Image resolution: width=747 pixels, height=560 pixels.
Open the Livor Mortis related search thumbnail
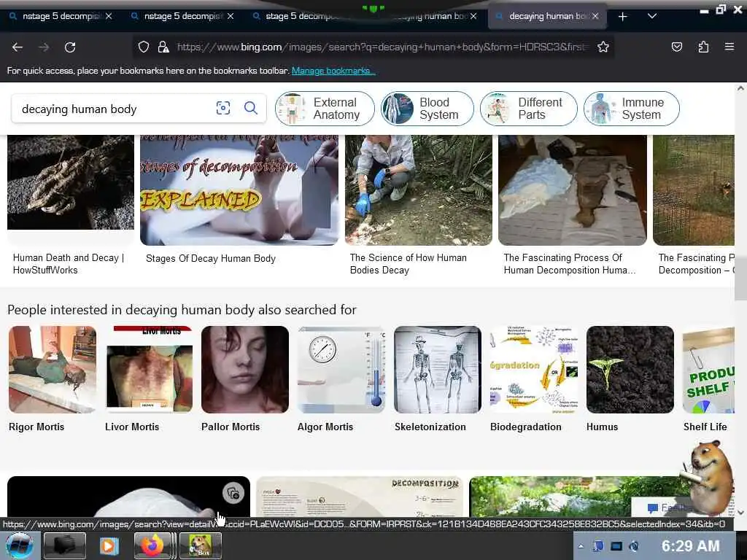[149, 370]
